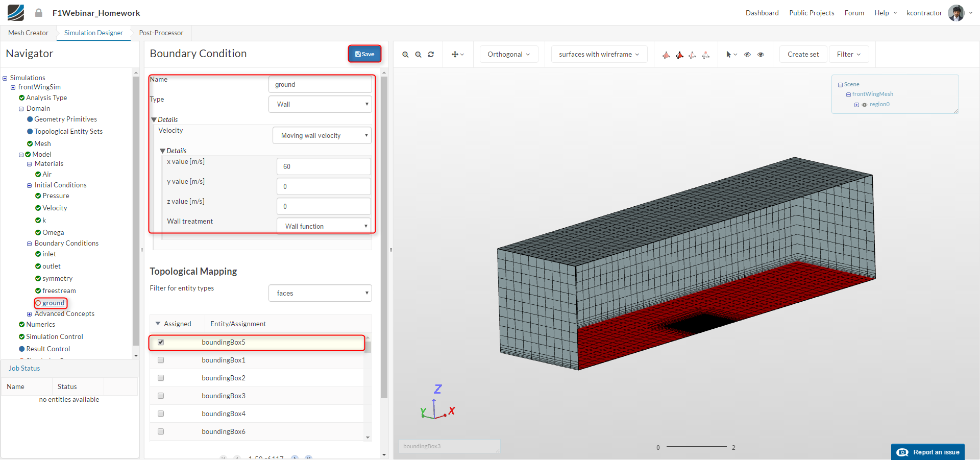Viewport: 980px width, 460px height.
Task: Open the Orthogonal projection dropdown
Action: [x=508, y=55]
